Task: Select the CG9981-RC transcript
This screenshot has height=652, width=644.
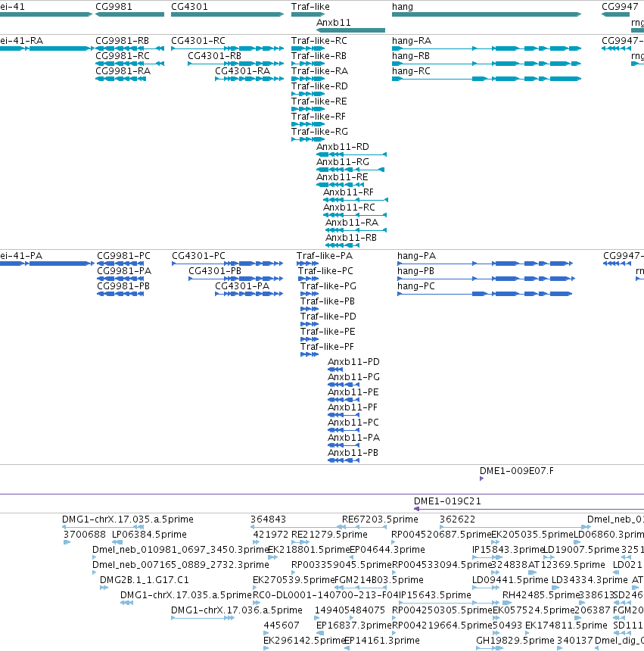Action: click(129, 64)
